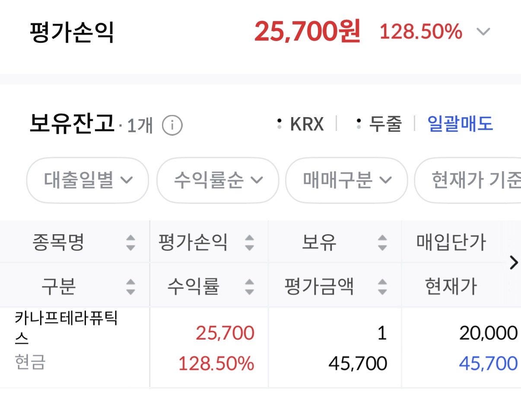Viewport: 521px width, 420px height.
Task: Open the 카나프테라퓨틱스 holding row
Action: (67, 328)
